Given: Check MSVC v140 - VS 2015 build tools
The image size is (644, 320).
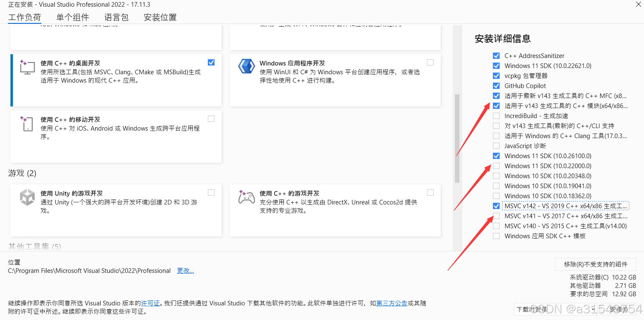Looking at the screenshot, I should [x=496, y=226].
